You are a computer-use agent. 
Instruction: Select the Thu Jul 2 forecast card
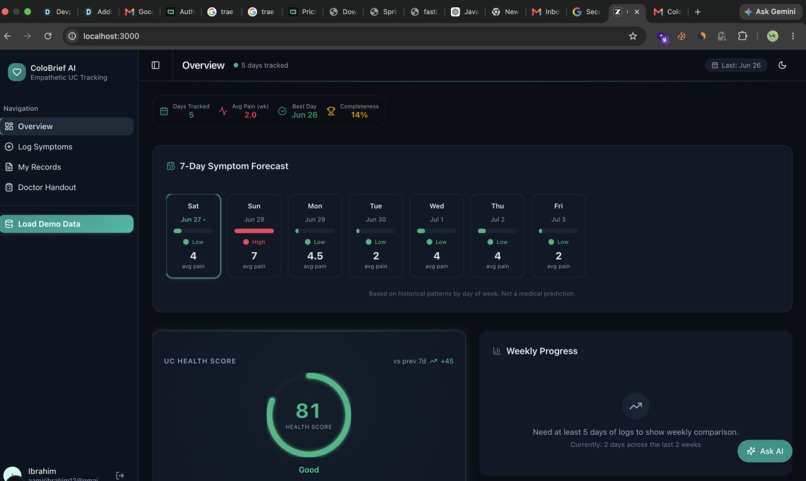[498, 236]
